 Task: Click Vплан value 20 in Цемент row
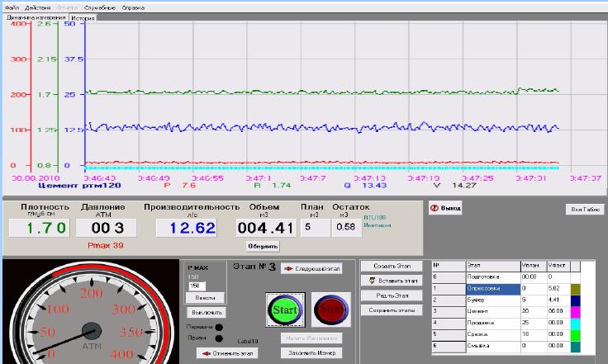(534, 311)
